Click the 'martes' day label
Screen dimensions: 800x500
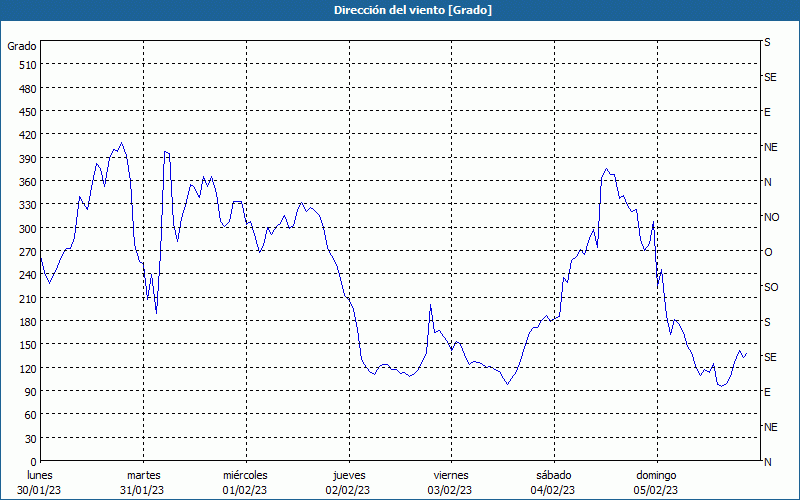pos(143,475)
